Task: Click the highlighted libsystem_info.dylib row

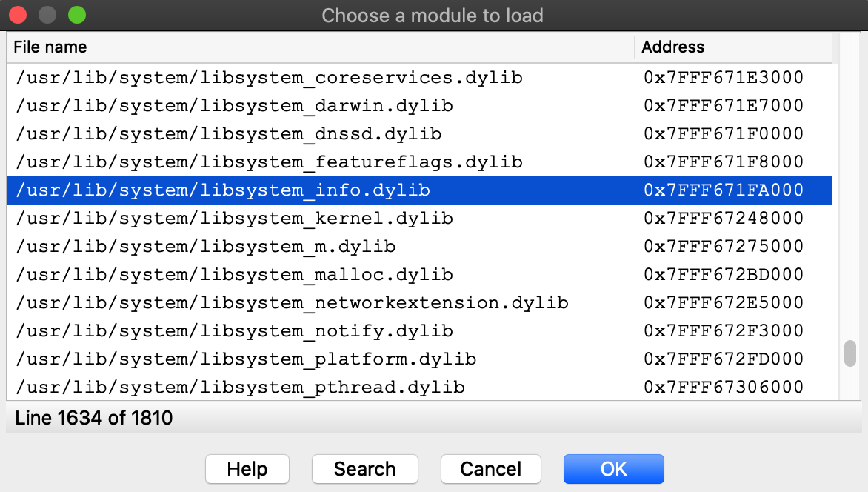Action: point(222,190)
